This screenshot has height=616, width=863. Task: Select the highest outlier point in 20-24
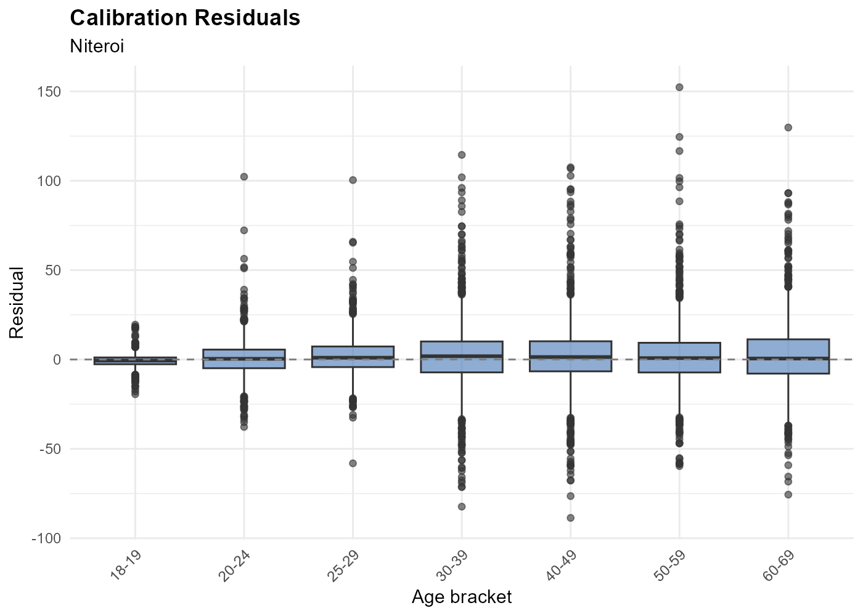pos(244,177)
